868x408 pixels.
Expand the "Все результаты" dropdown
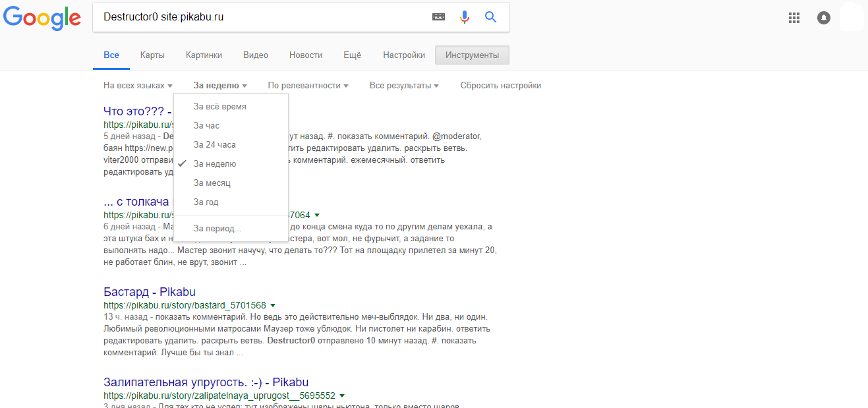pyautogui.click(x=404, y=86)
